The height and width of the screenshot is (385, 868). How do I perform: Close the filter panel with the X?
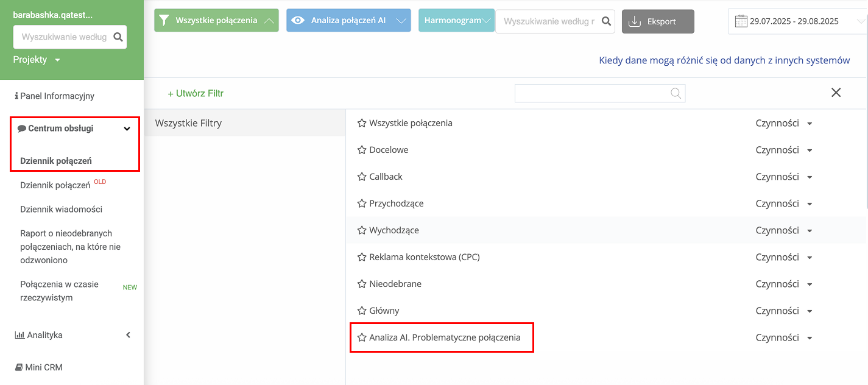[x=836, y=93]
